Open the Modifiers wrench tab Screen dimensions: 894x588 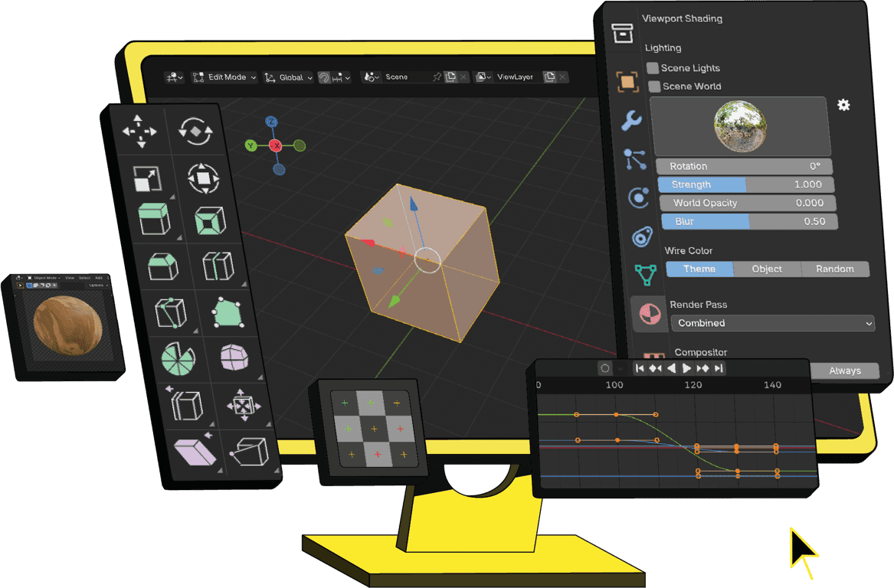tap(630, 120)
